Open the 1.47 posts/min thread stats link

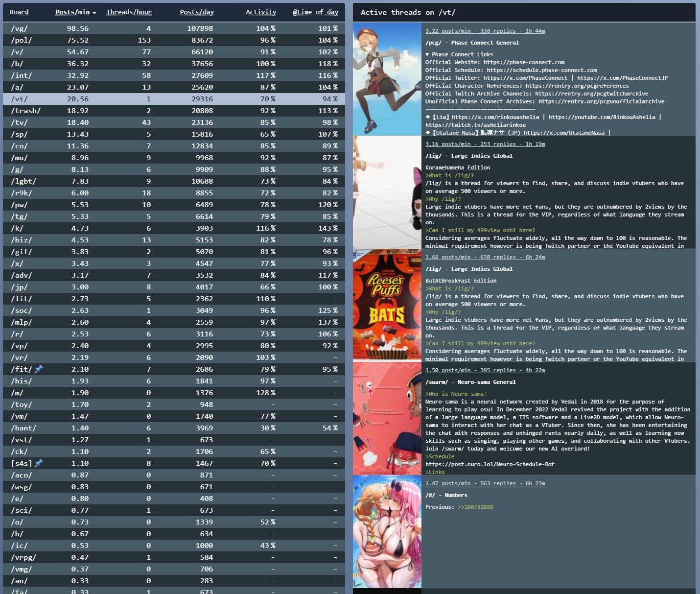[x=485, y=483]
